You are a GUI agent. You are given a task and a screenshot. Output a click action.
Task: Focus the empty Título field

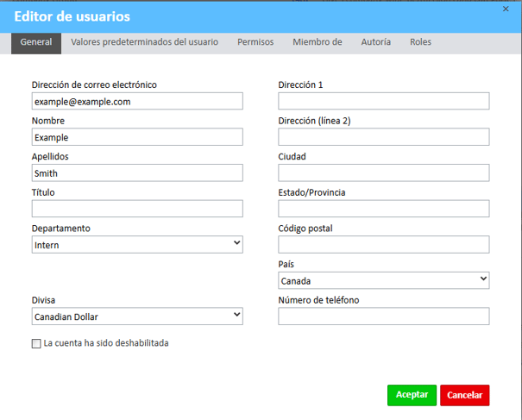tap(137, 209)
